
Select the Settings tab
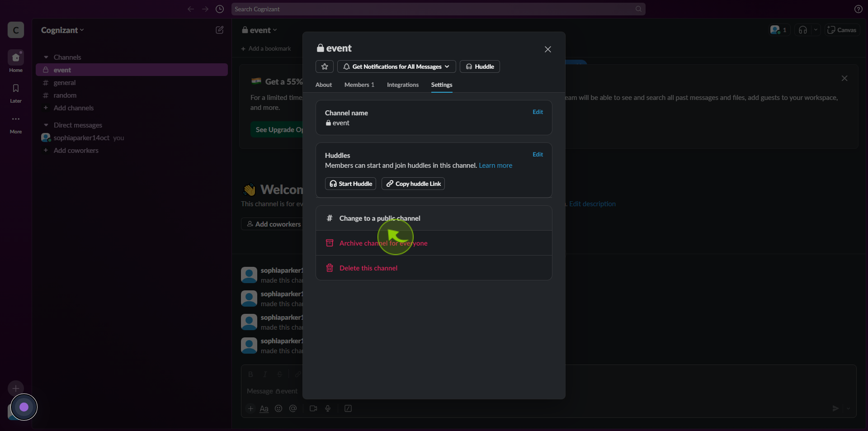442,85
